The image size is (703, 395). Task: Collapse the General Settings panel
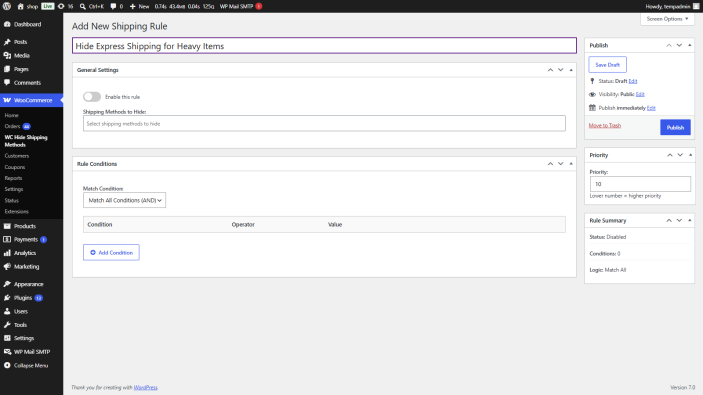click(x=571, y=70)
